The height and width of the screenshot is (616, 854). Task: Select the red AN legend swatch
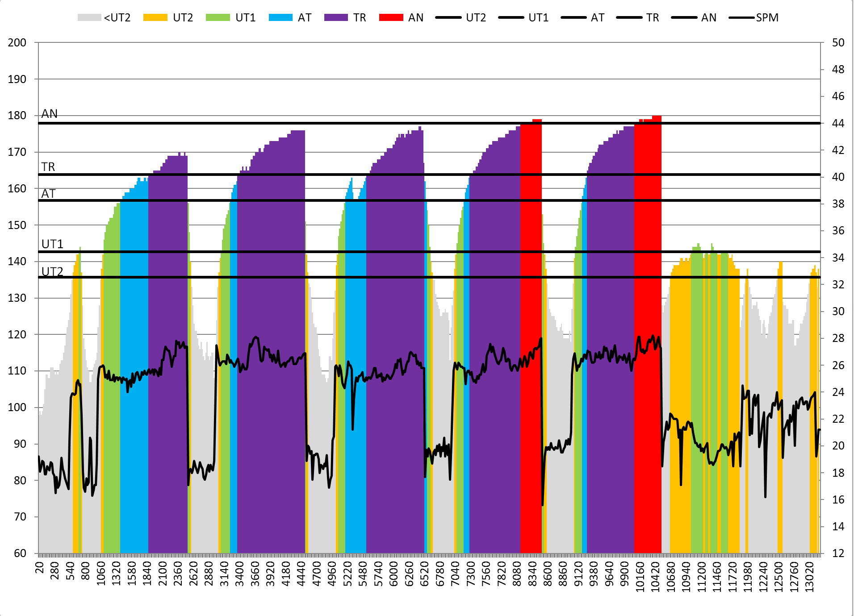click(x=391, y=18)
